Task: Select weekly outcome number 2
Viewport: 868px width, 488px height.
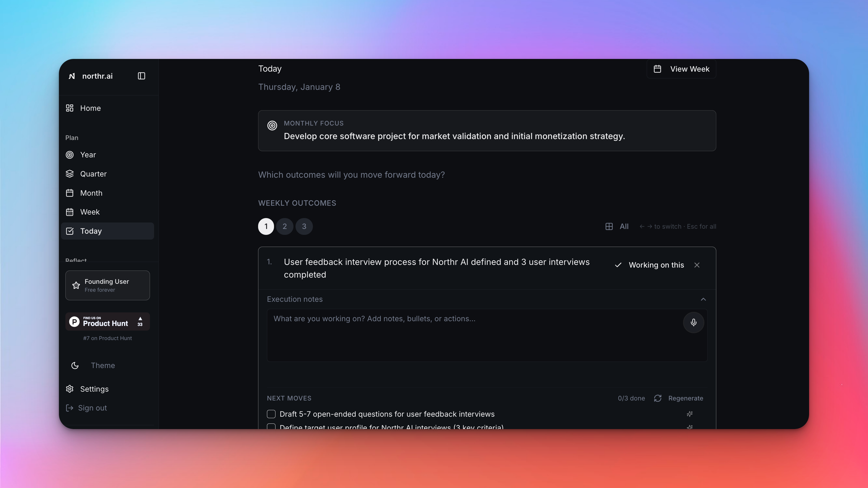Action: pyautogui.click(x=284, y=226)
